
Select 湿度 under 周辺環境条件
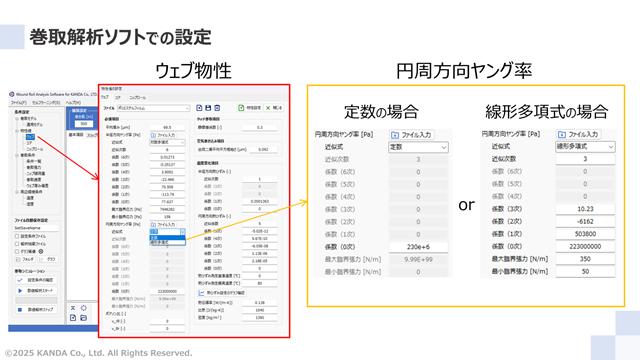coord(30,204)
